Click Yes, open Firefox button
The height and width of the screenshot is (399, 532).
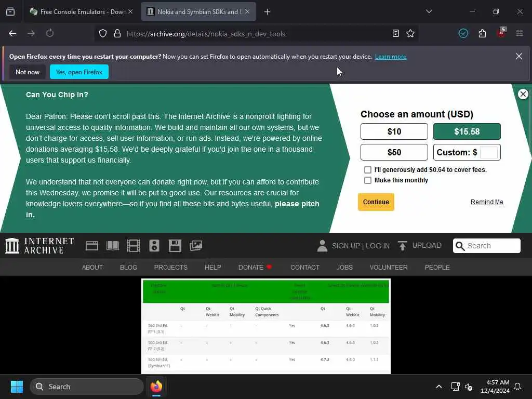(79, 72)
